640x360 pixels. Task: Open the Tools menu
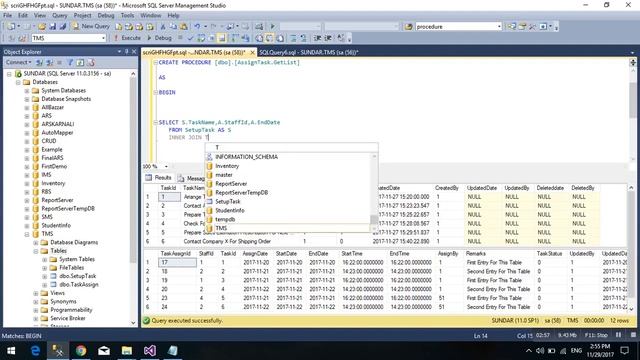pyautogui.click(x=127, y=15)
